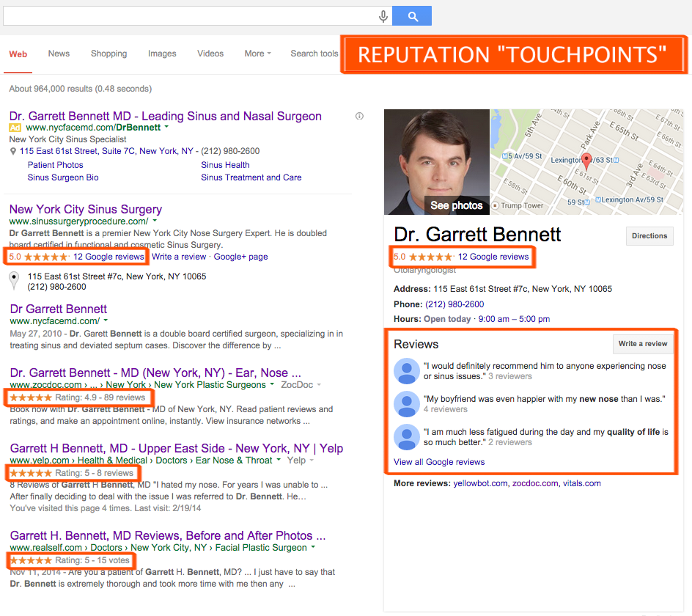The height and width of the screenshot is (616, 692).
Task: Open the New York City Sinus Surgery result
Action: pyautogui.click(x=86, y=209)
